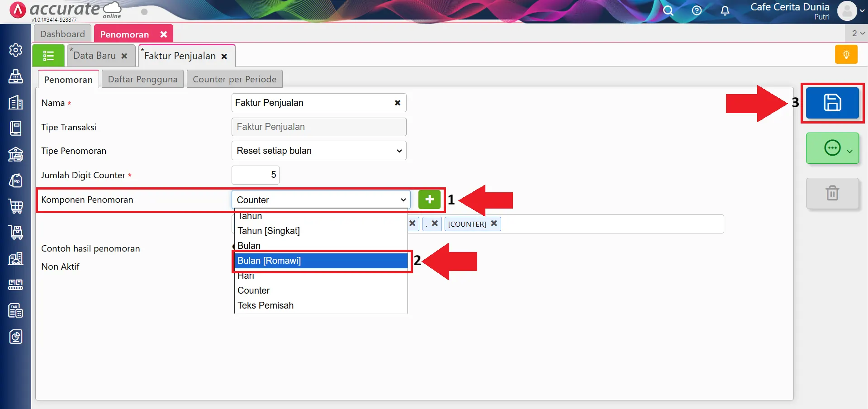The width and height of the screenshot is (868, 409).
Task: Click the green plus add-component button
Action: 429,200
